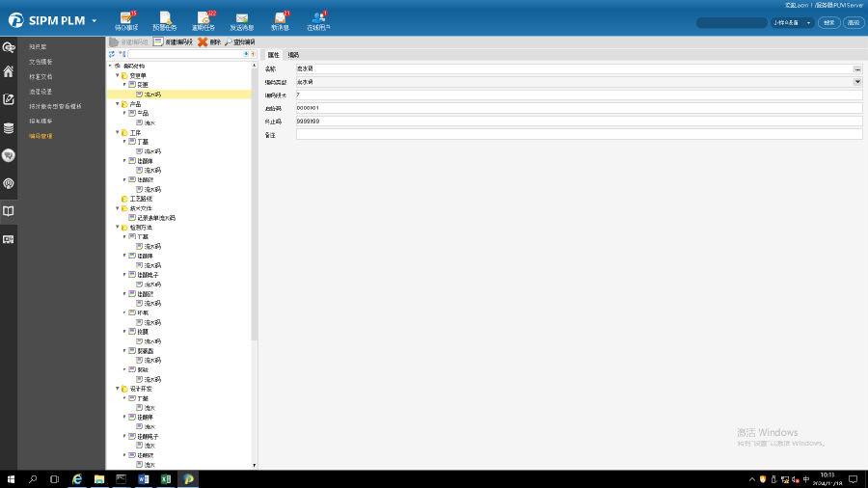Open the 编码类型 dropdown arrow
The height and width of the screenshot is (488, 868).
pos(857,82)
